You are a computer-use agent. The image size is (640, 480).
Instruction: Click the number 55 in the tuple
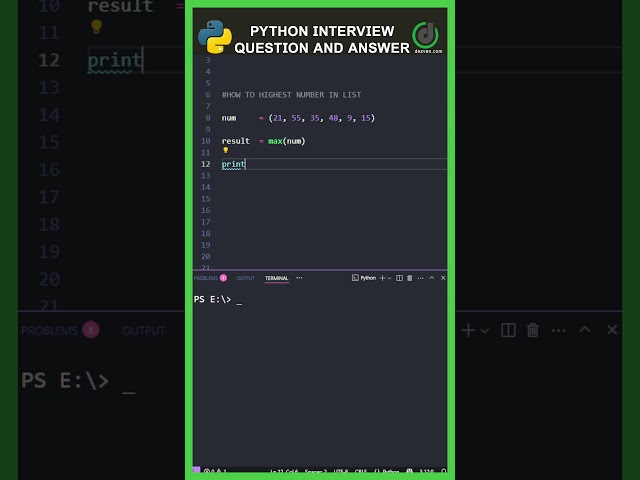pos(296,118)
